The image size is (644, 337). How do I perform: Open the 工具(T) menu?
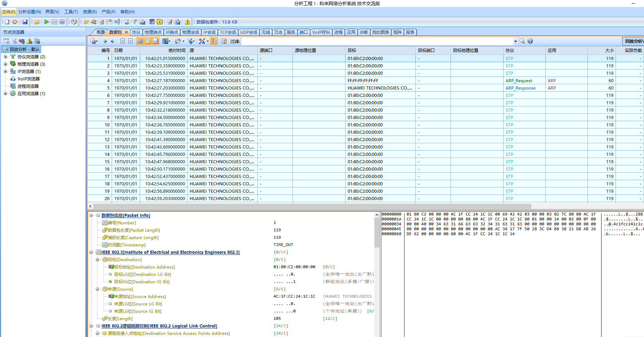tap(71, 12)
